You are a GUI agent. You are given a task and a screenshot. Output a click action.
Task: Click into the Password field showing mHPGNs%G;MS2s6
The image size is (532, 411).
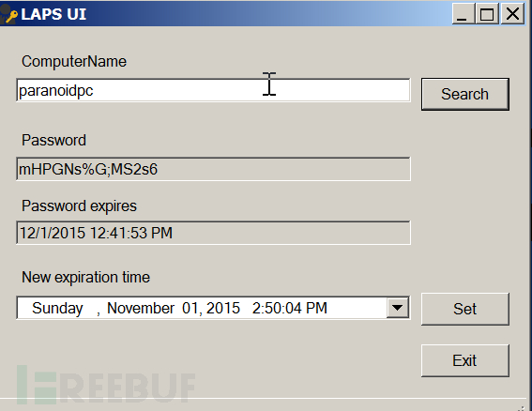click(213, 169)
